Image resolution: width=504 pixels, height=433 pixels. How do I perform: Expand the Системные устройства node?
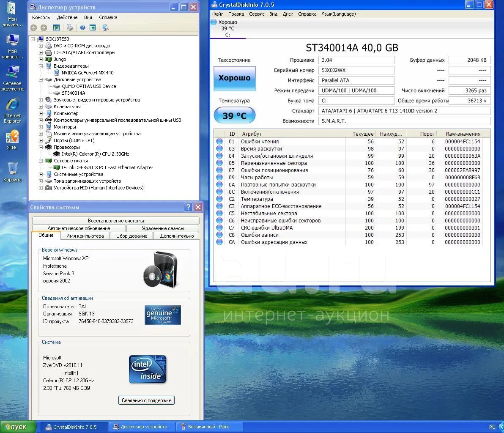coord(41,174)
